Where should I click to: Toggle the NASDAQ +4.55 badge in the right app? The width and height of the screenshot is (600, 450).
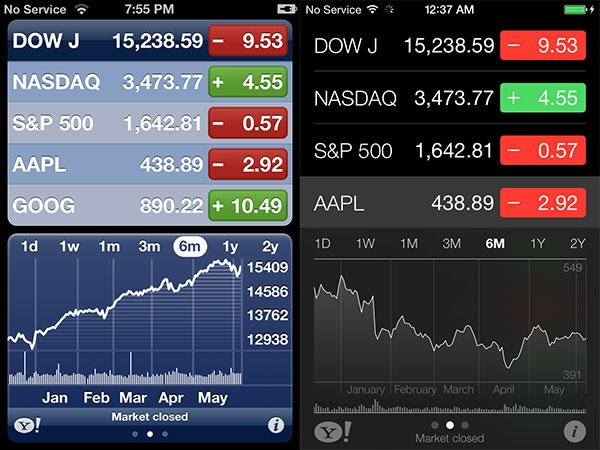543,98
